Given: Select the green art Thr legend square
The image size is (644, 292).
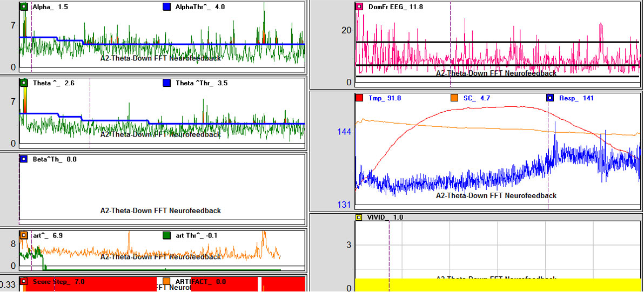Looking at the screenshot, I should click(x=166, y=236).
